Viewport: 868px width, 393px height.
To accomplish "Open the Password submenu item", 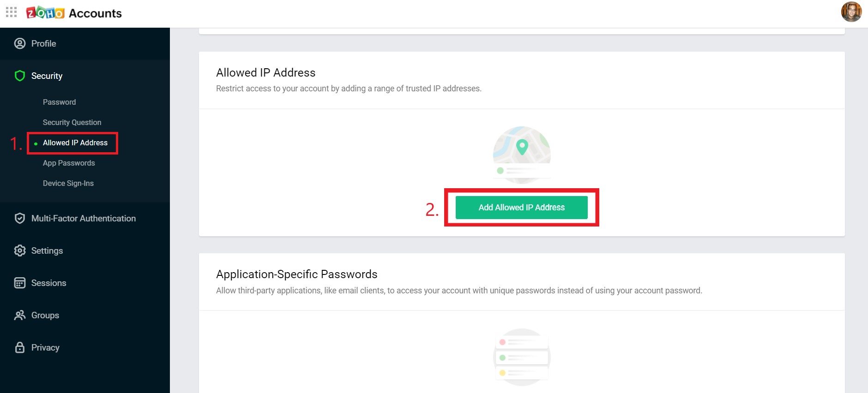I will tap(59, 102).
